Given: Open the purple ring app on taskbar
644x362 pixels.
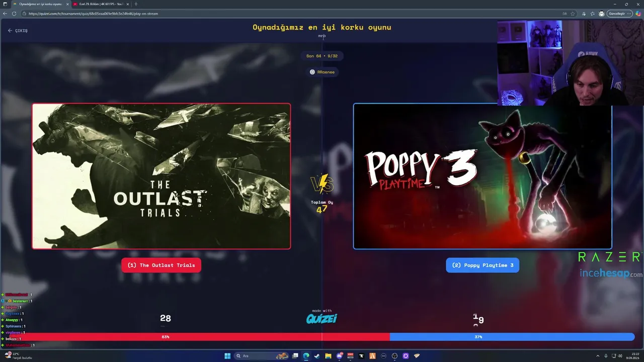Looking at the screenshot, I should click(406, 356).
